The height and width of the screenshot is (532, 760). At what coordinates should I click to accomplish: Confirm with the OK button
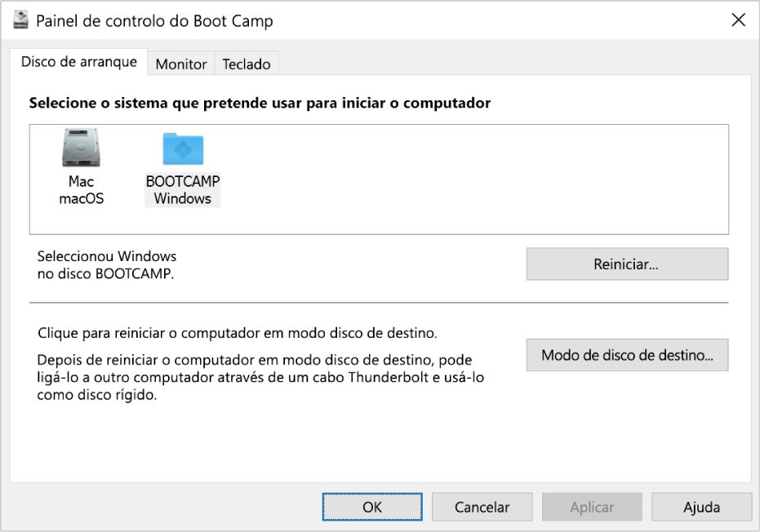(372, 508)
